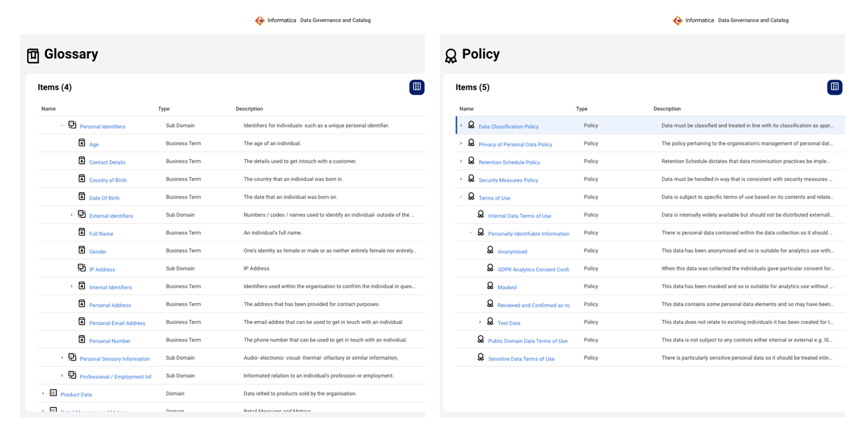This screenshot has height=430, width=868.
Task: Open the Sensitive Data Terms of Use link
Action: pos(521,359)
